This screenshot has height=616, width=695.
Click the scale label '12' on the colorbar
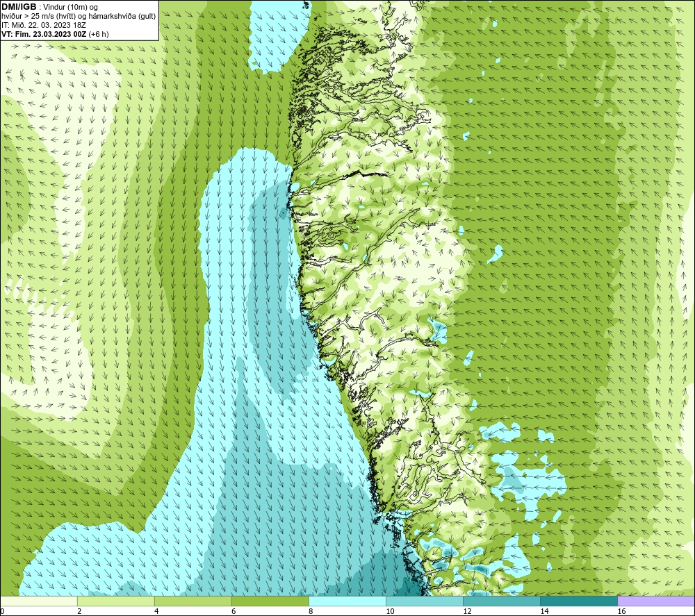467,611
